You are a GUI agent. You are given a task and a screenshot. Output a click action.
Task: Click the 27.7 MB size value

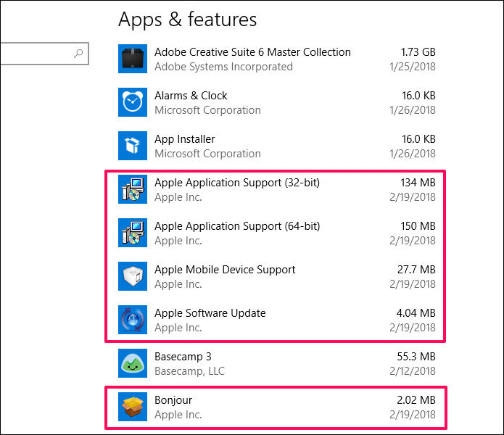[x=416, y=270]
